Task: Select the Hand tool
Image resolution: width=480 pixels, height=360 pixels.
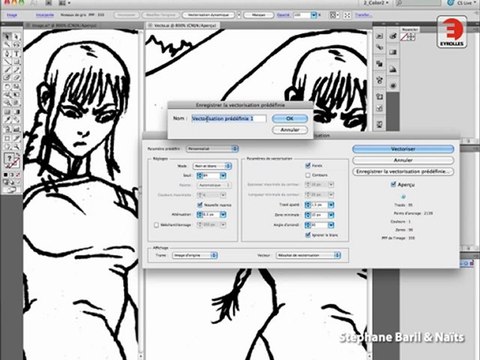Action: pos(7,146)
